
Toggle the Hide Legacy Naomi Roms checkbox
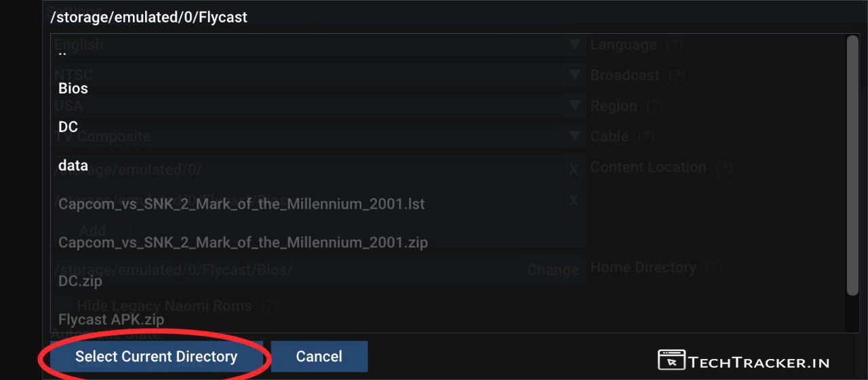click(63, 304)
